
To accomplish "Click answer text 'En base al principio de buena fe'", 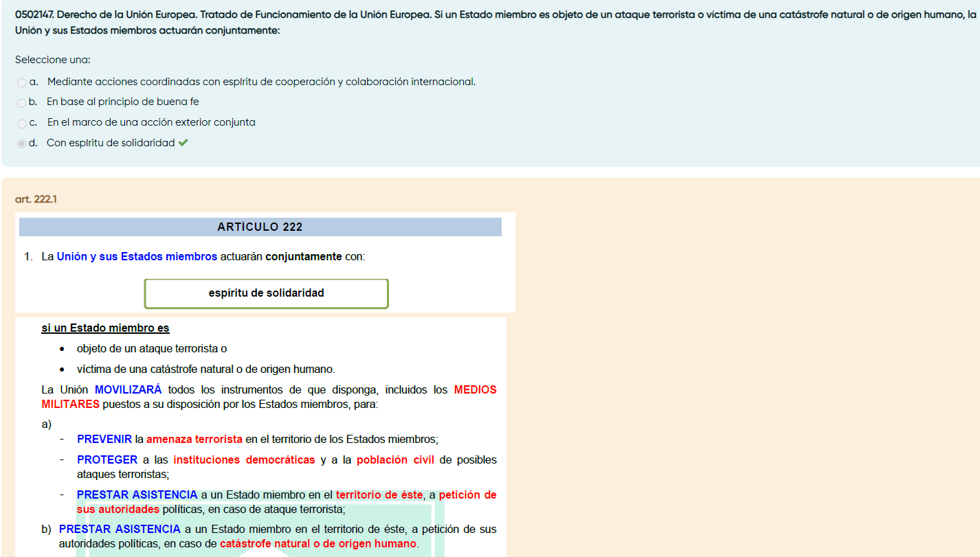I will (122, 102).
